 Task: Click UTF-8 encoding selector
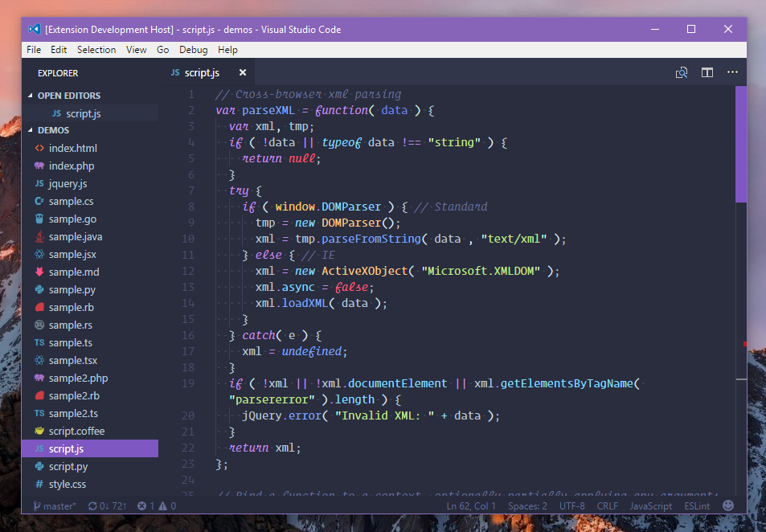tap(572, 506)
